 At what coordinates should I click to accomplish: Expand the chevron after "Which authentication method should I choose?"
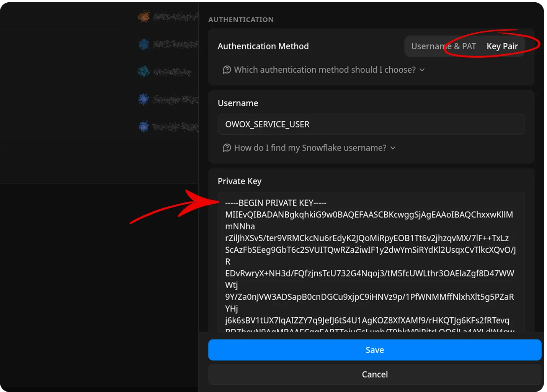click(422, 70)
